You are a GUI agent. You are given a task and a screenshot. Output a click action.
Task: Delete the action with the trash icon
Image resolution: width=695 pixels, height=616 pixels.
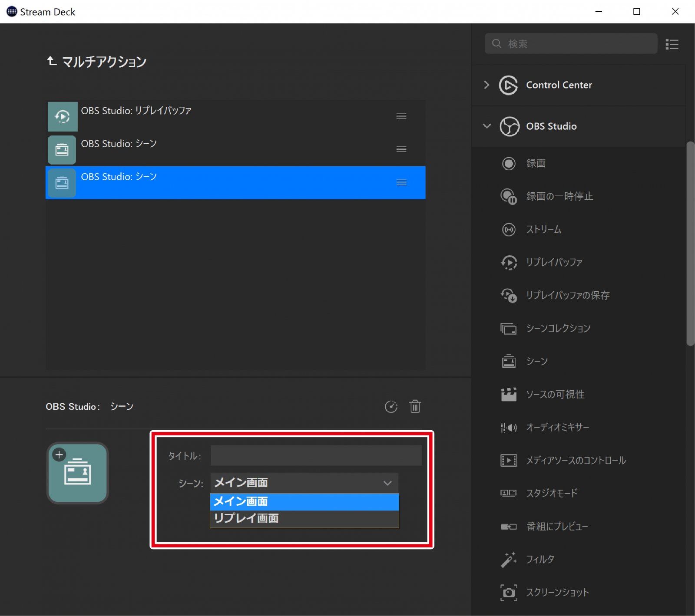pyautogui.click(x=415, y=406)
